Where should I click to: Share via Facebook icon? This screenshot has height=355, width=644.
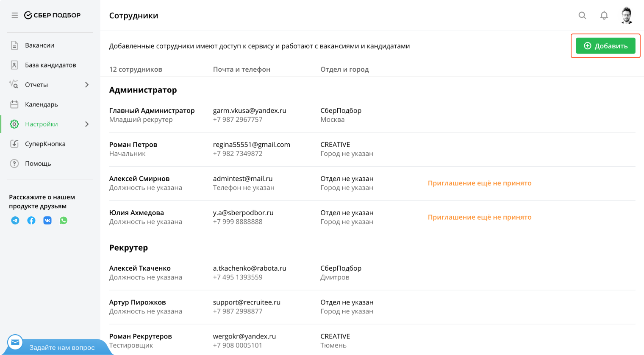pyautogui.click(x=31, y=221)
